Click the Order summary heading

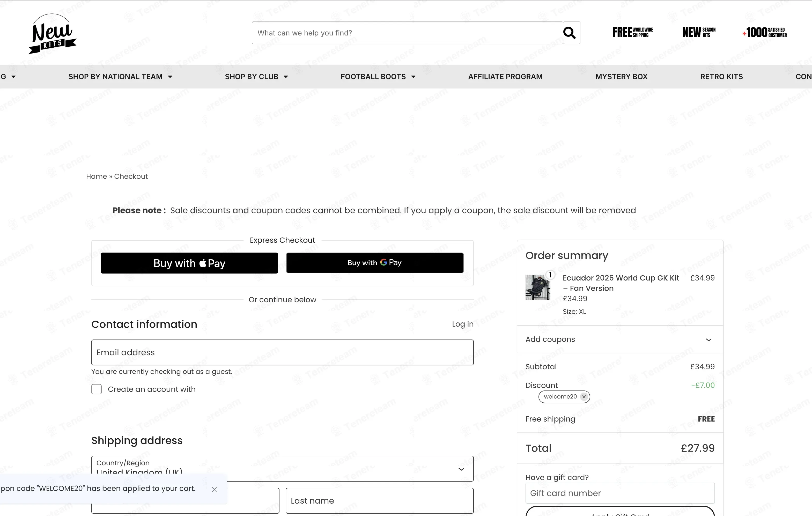[567, 255]
